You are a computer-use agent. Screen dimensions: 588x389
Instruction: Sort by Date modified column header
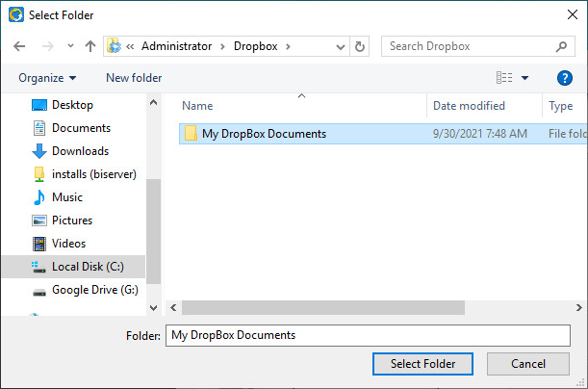pyautogui.click(x=469, y=106)
